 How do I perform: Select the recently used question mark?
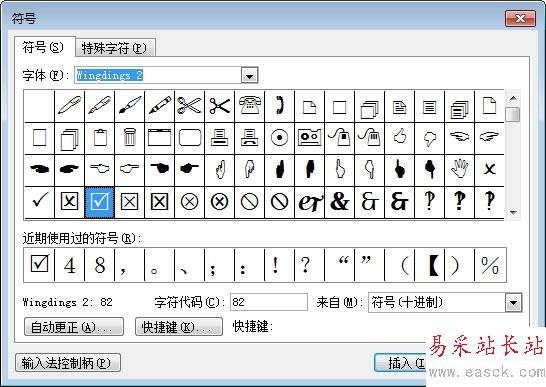(309, 265)
